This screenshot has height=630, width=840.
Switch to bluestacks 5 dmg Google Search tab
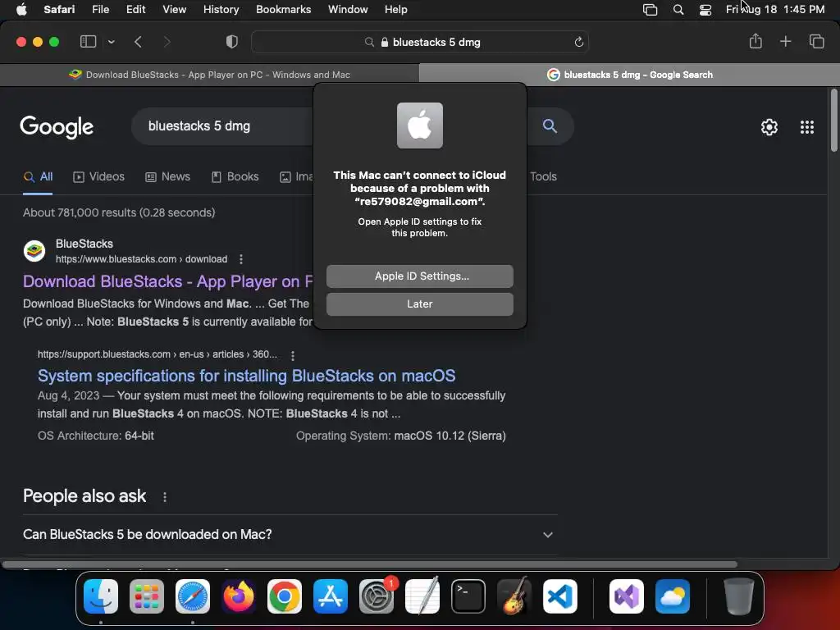pyautogui.click(x=629, y=75)
